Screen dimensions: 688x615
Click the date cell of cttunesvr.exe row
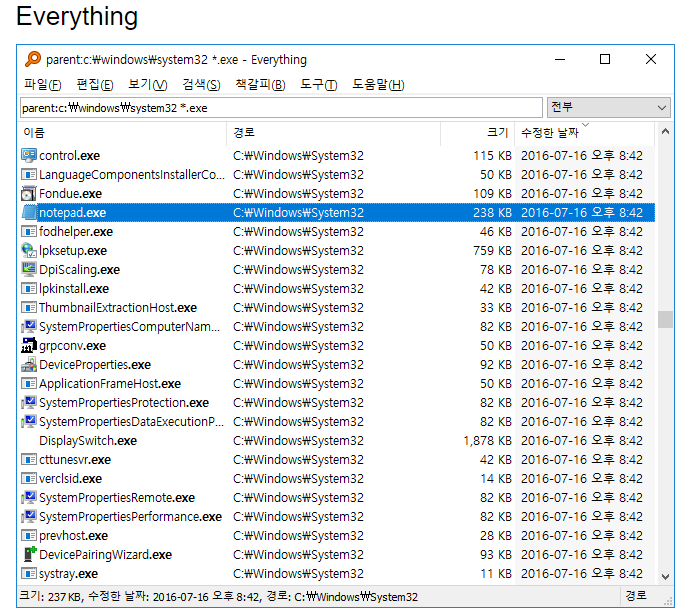pos(582,460)
